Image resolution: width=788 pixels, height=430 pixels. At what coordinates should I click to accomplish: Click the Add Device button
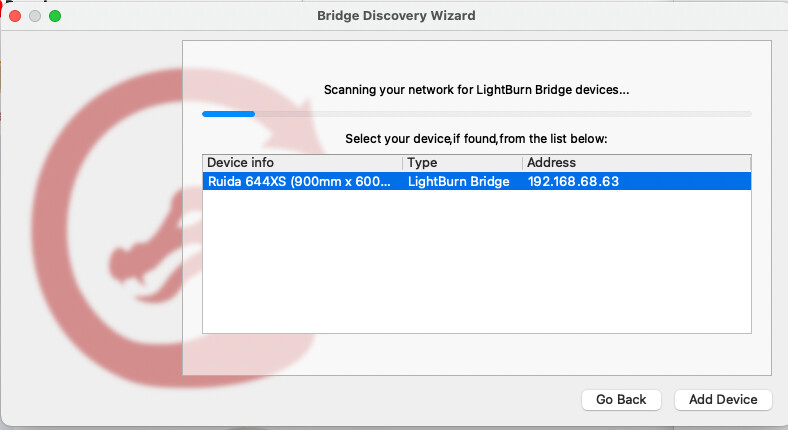click(x=723, y=400)
